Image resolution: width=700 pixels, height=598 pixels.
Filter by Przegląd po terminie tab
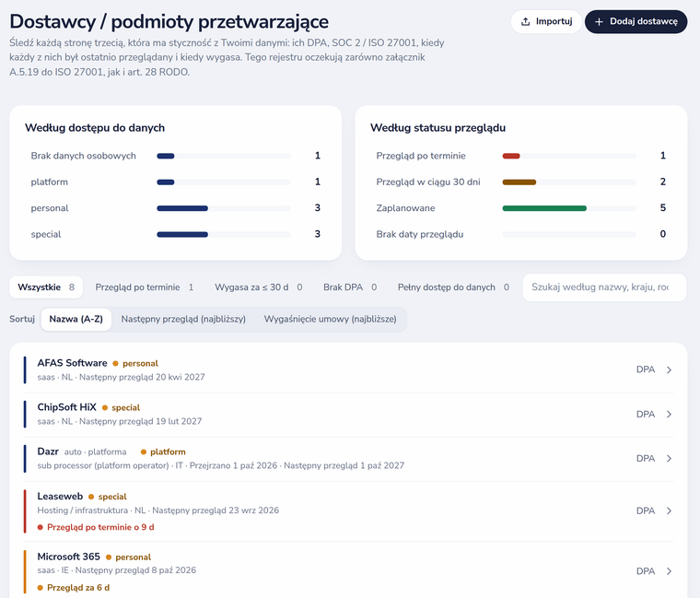145,287
